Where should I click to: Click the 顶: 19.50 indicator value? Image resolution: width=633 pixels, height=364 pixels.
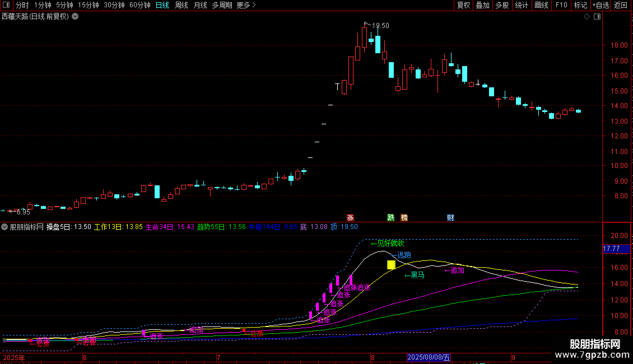(344, 227)
